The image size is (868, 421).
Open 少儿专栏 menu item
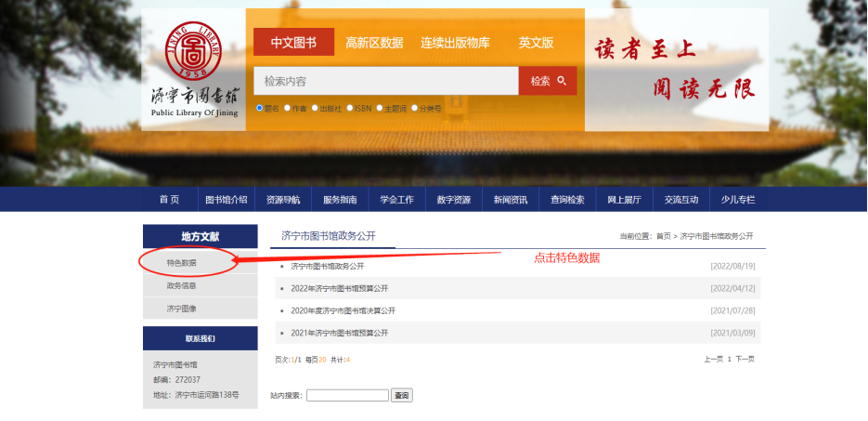point(738,200)
